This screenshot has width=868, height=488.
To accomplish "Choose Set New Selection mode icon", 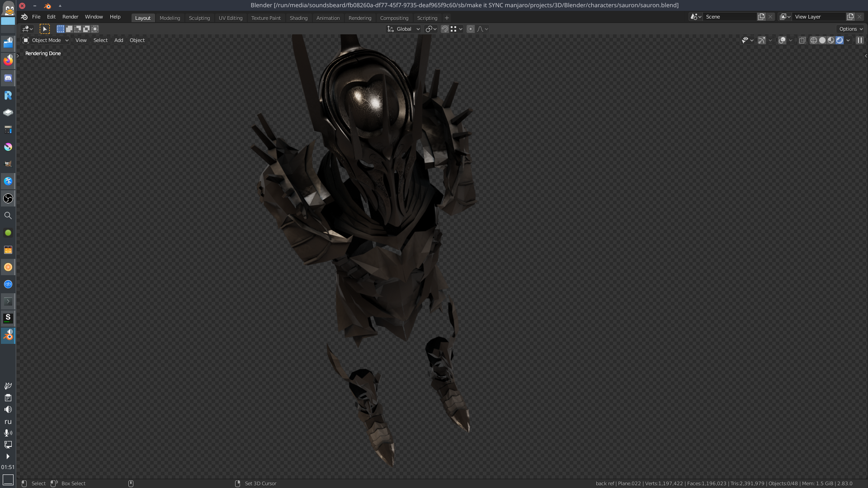I will tap(61, 29).
